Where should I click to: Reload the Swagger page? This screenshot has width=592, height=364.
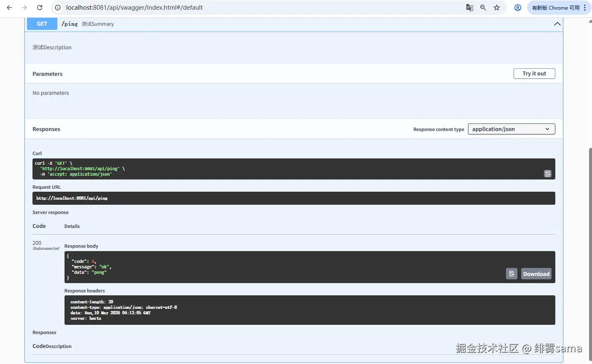(40, 8)
